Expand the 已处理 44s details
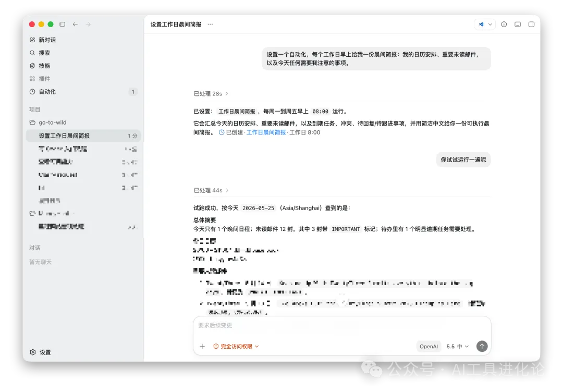563x392 pixels. tap(211, 190)
